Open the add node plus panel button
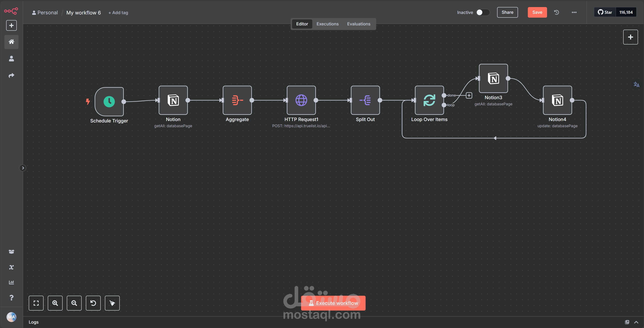 click(x=630, y=37)
